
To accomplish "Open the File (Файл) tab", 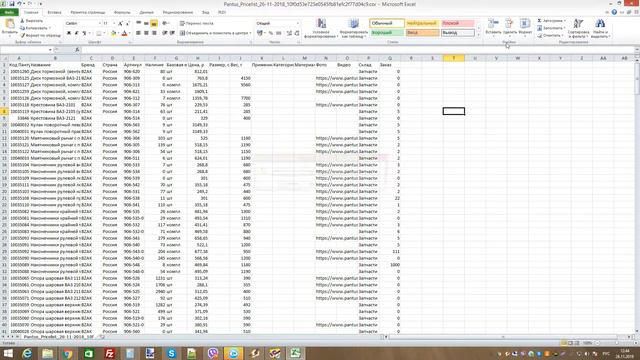I will point(9,13).
